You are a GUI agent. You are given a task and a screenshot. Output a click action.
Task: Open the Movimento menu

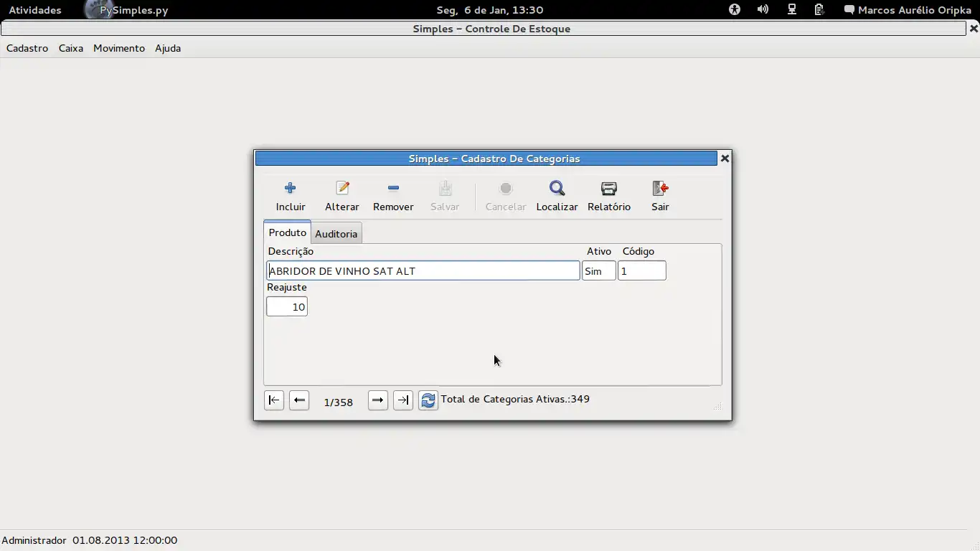(x=119, y=48)
